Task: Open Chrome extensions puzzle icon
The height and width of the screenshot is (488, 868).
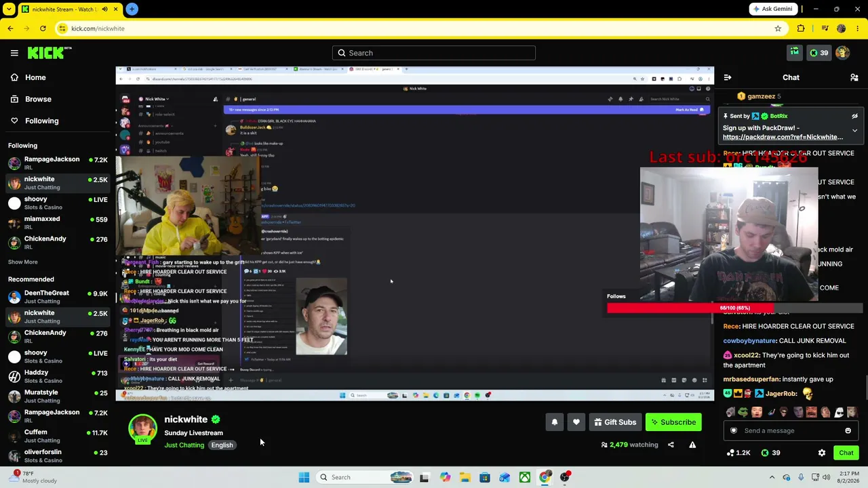Action: tap(801, 28)
